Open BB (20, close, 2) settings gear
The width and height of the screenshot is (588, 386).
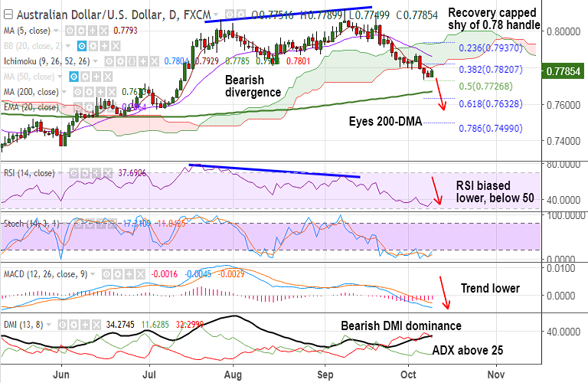click(93, 46)
